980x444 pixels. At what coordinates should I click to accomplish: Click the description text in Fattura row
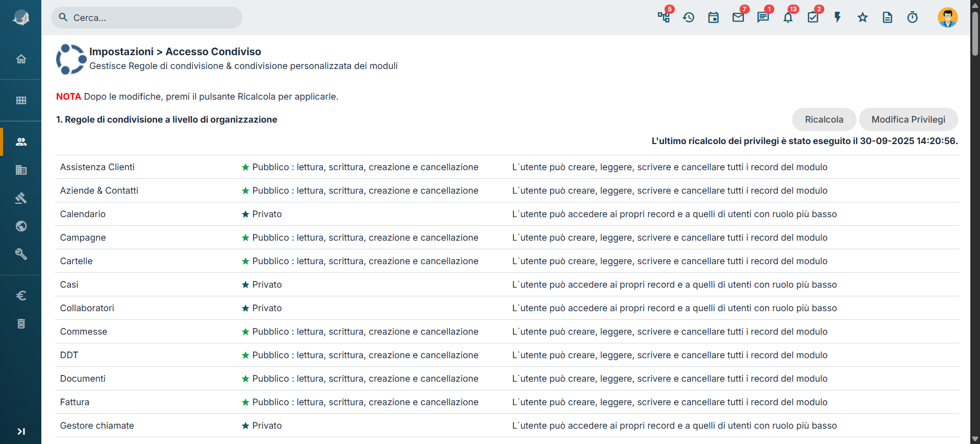coord(670,402)
